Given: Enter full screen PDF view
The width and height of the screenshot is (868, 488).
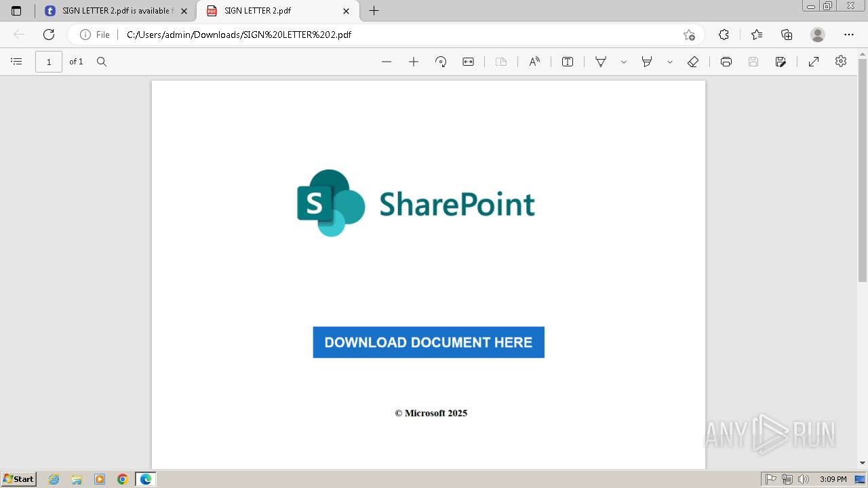Looking at the screenshot, I should coord(814,62).
